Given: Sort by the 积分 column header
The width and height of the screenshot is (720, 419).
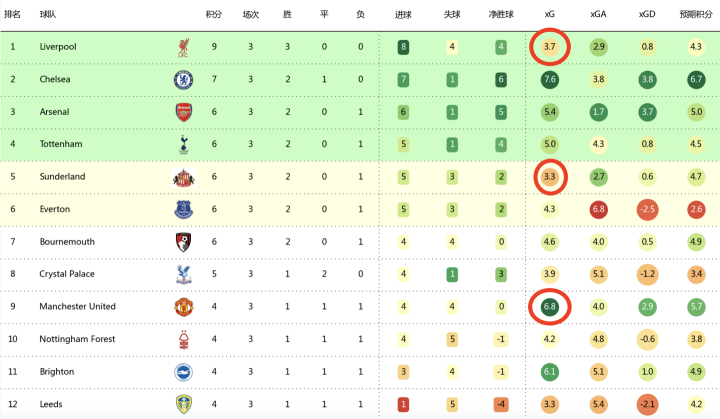Looking at the screenshot, I should click(214, 14).
